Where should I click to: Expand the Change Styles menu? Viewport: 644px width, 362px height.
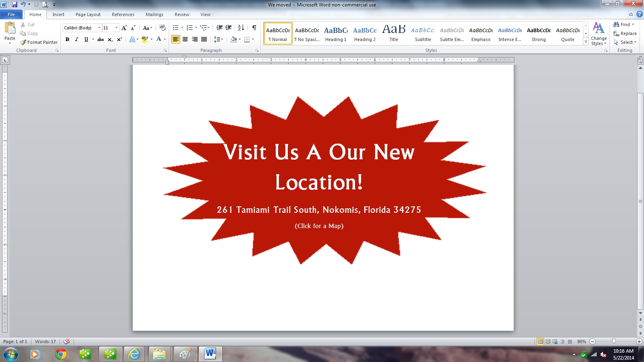point(599,34)
